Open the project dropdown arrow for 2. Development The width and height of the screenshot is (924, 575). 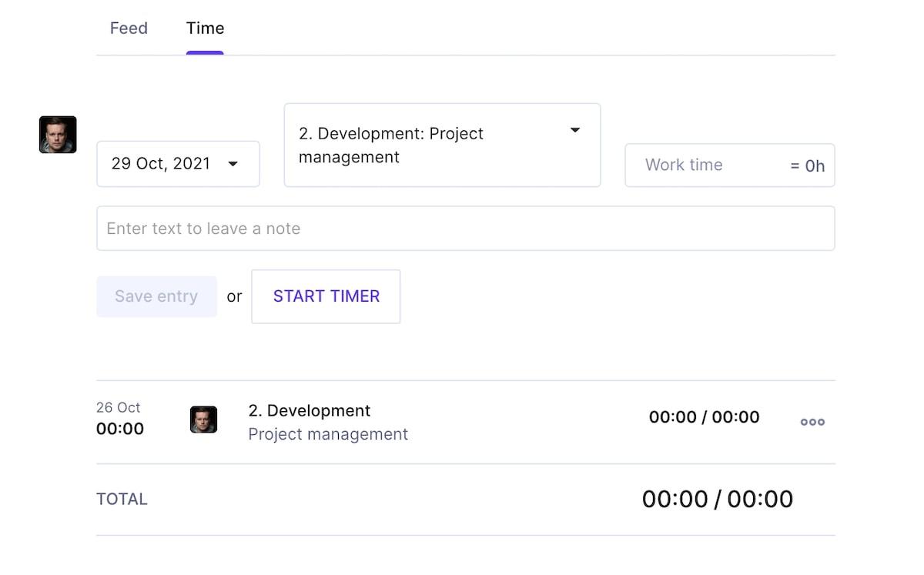coord(574,130)
